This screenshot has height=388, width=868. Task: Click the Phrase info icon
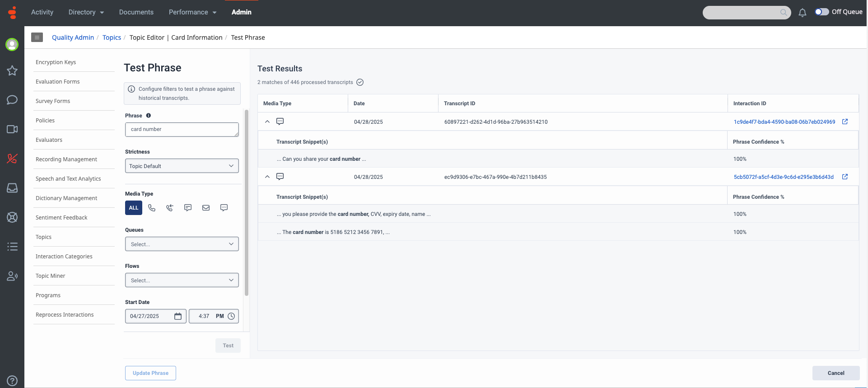[149, 116]
